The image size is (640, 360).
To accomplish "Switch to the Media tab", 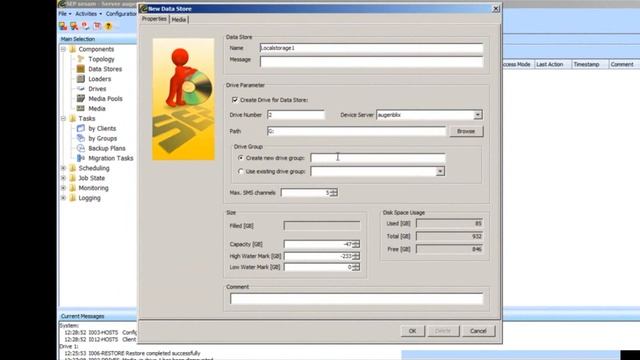I will pyautogui.click(x=179, y=20).
